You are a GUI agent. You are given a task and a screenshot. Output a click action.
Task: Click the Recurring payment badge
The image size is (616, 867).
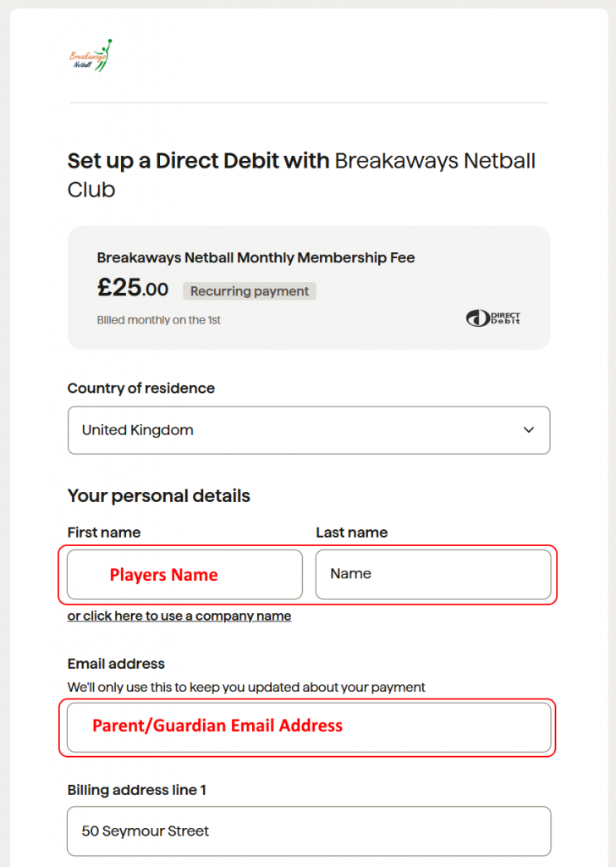[249, 291]
